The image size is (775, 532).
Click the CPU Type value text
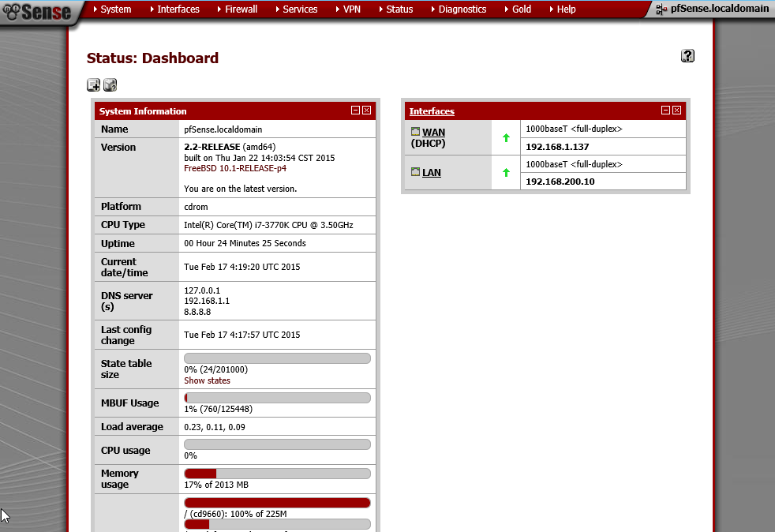tap(268, 225)
